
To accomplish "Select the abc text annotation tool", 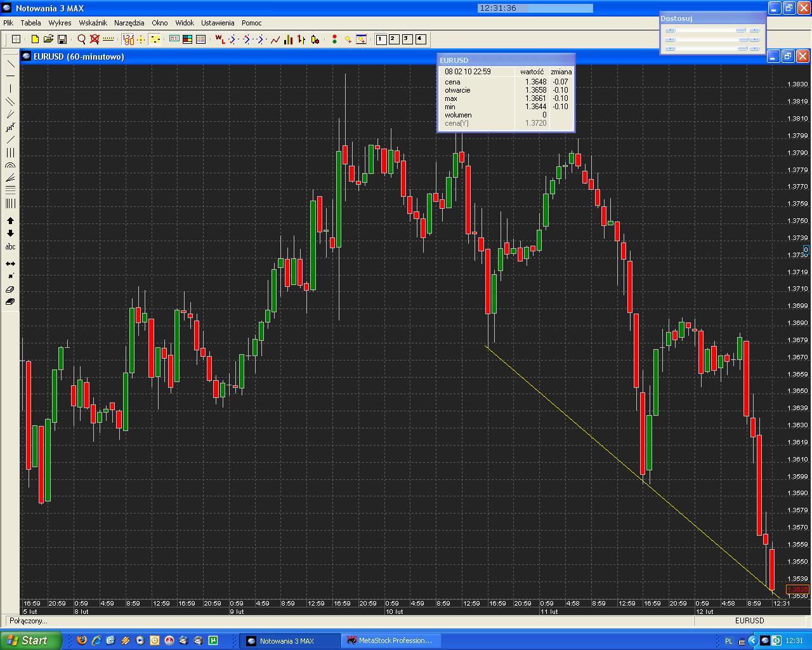I will pos(10,246).
